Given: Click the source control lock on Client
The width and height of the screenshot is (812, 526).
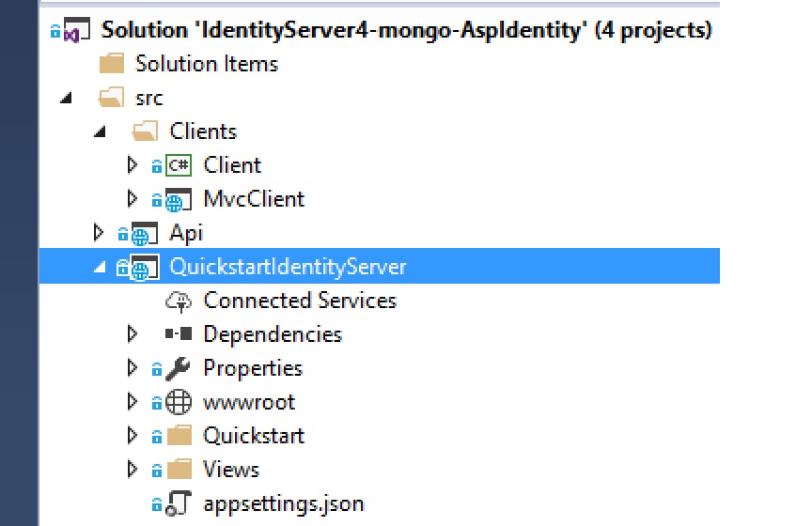Looking at the screenshot, I should pos(156,166).
